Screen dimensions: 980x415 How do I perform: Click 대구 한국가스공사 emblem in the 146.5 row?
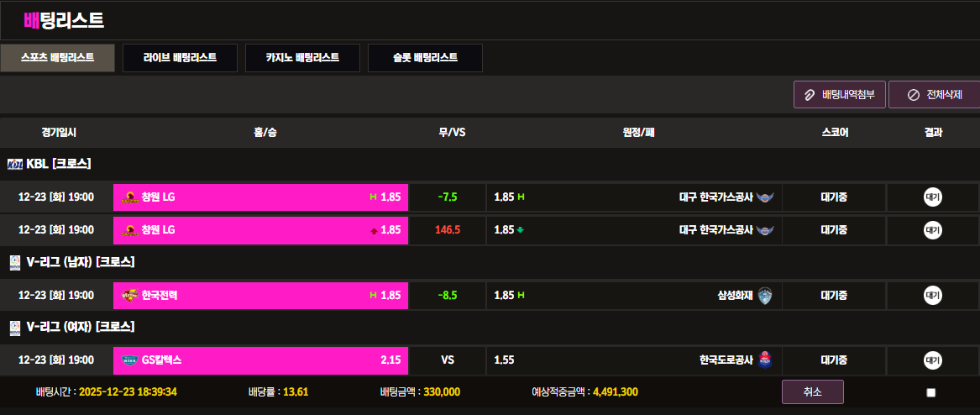(x=764, y=229)
